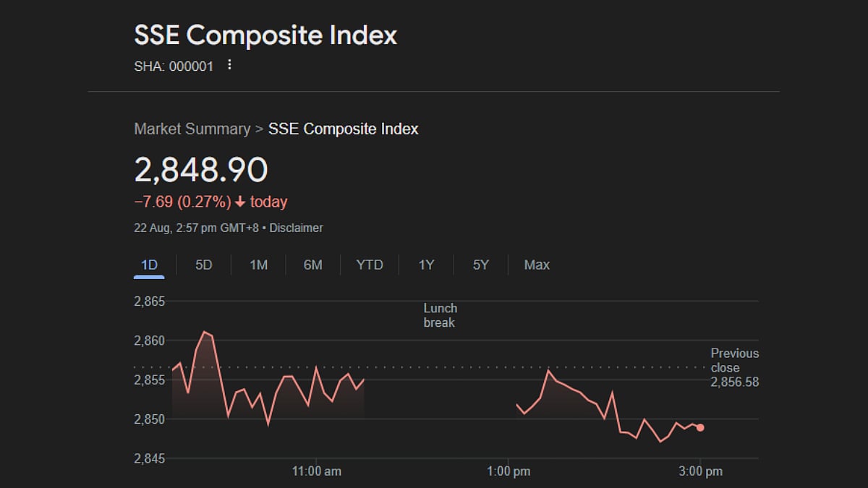Open the 1Y chart view
Screen dimensions: 868x488
tap(426, 265)
